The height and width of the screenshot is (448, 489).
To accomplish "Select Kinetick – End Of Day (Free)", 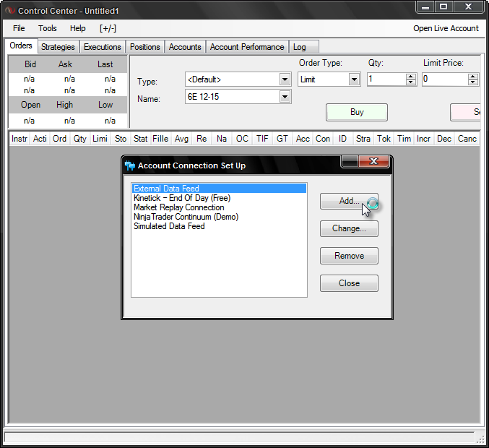I will click(x=182, y=198).
